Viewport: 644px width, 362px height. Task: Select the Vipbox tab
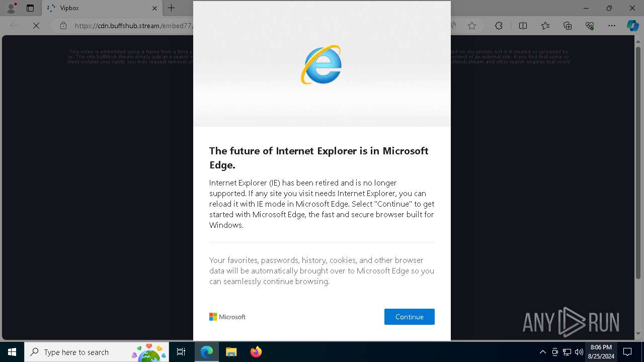pos(102,8)
